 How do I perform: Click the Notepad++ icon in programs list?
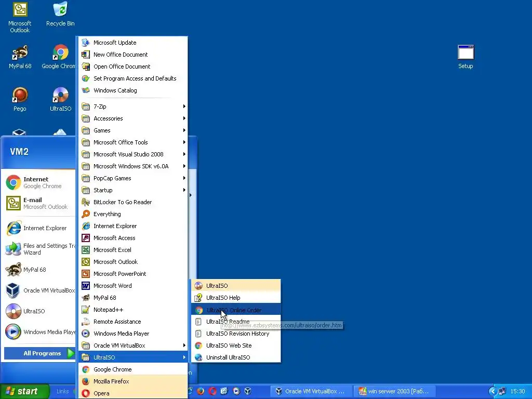[86, 310]
